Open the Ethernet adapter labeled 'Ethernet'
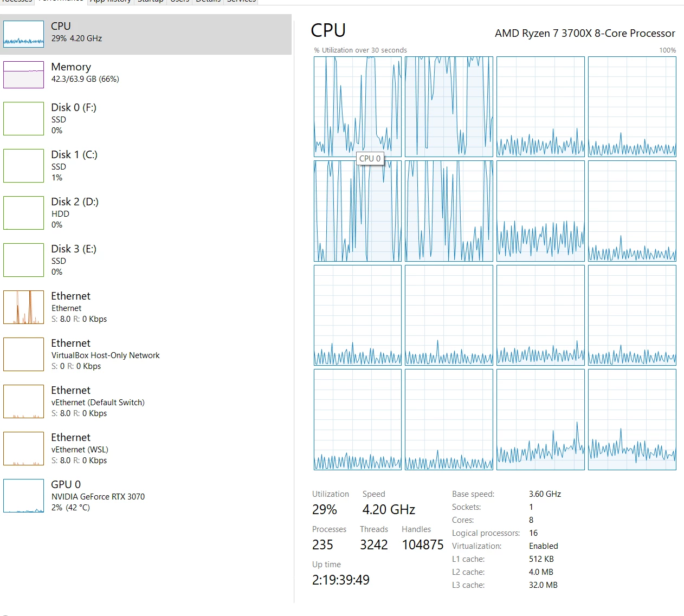 (x=146, y=307)
